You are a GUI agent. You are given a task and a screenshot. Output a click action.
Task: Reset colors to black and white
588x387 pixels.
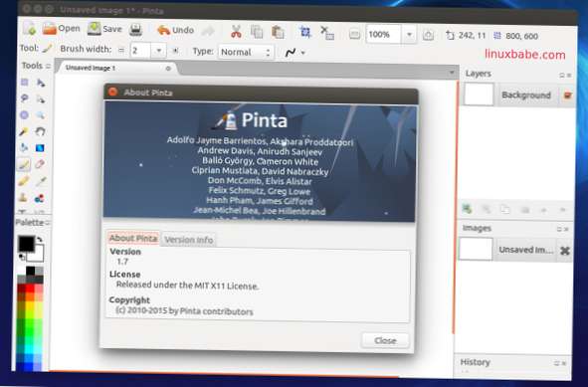(22, 258)
